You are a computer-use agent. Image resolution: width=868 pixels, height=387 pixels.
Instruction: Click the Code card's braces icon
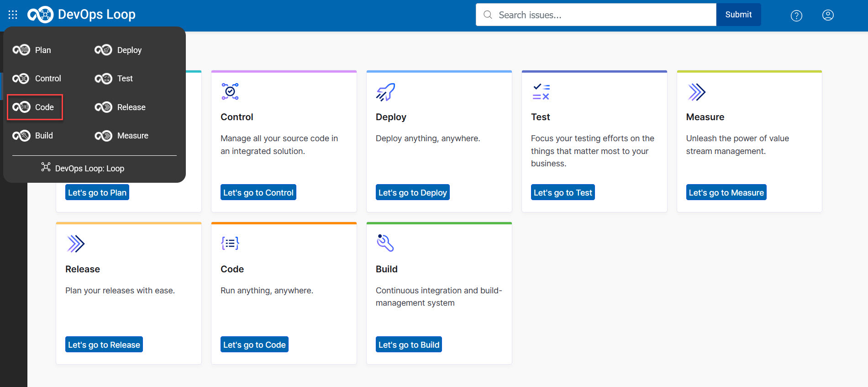coord(230,243)
